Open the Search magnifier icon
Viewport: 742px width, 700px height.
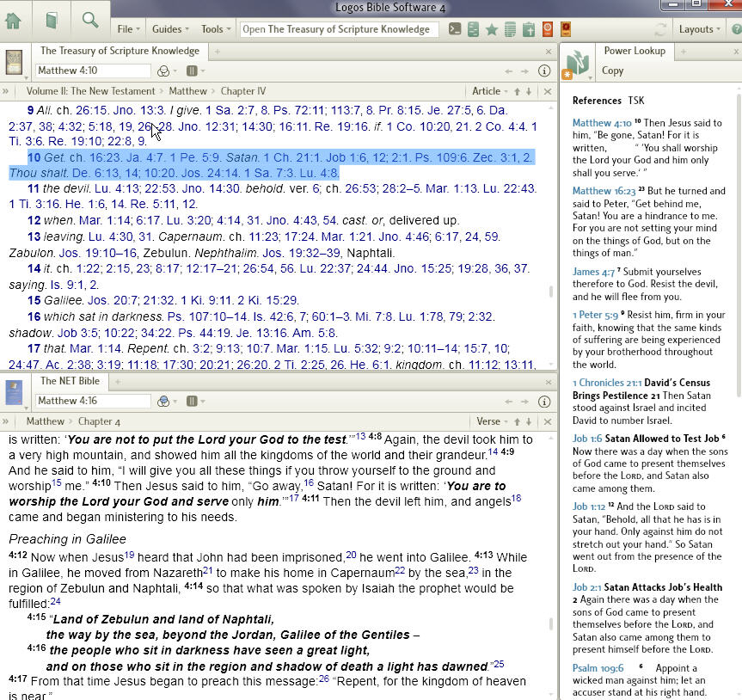click(x=90, y=21)
